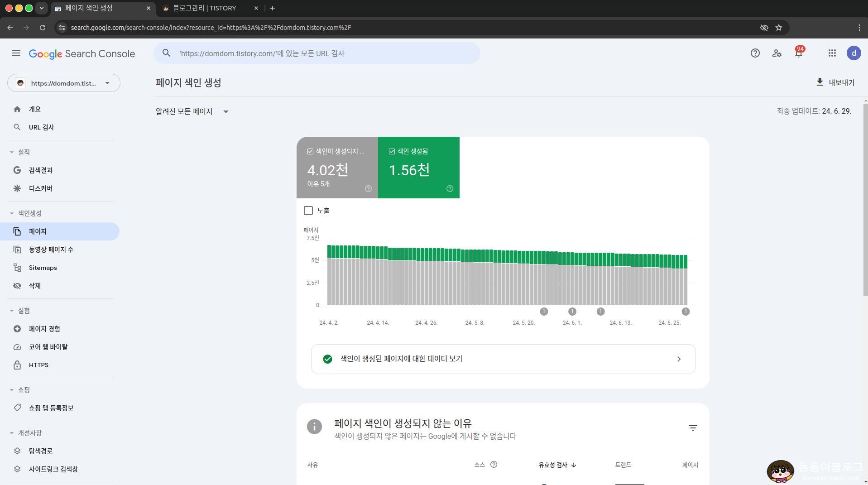
Task: Open 코어 웹 바이탈 report
Action: click(60, 347)
